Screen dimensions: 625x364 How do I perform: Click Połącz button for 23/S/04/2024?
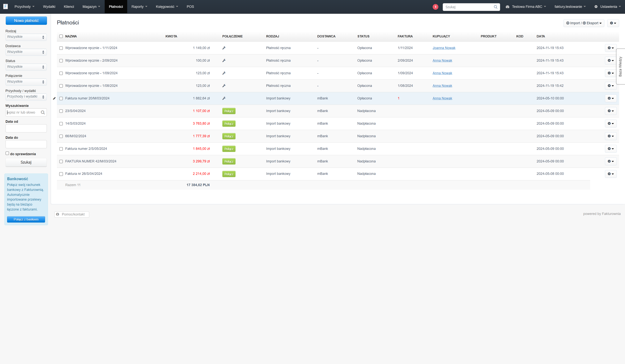tap(229, 111)
